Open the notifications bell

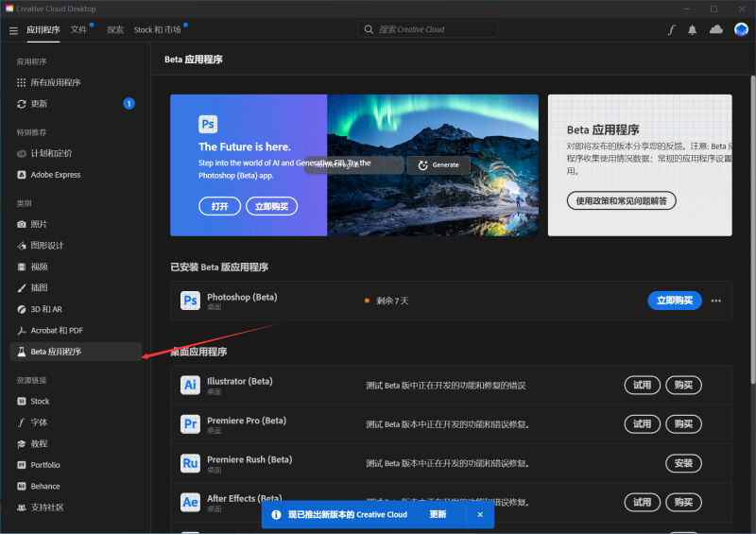tap(692, 30)
